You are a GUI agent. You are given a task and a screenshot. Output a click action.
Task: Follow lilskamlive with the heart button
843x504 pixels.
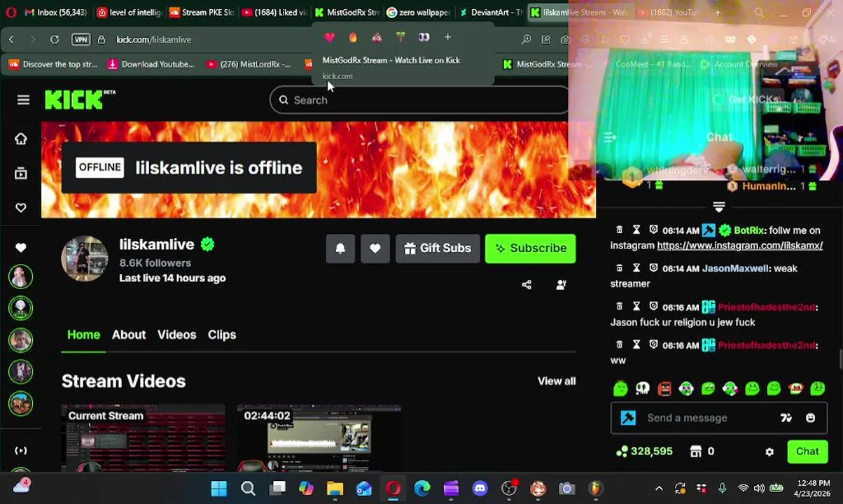click(x=375, y=248)
